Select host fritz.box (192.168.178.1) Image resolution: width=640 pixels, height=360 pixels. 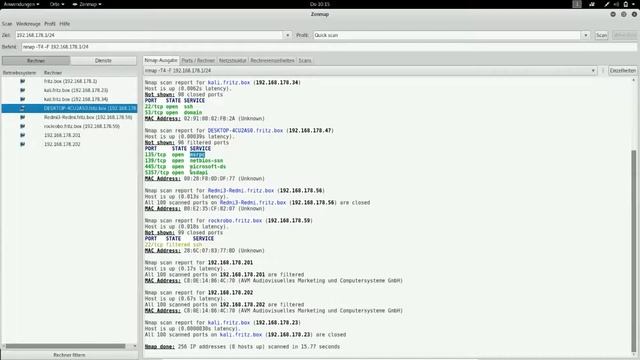tap(69, 81)
